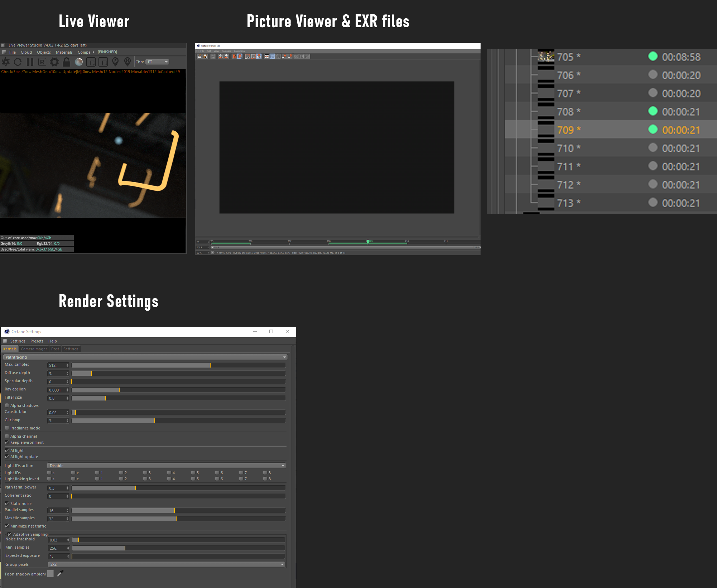This screenshot has width=717, height=588.
Task: Select the focus picker F pin icon
Action: click(x=115, y=62)
